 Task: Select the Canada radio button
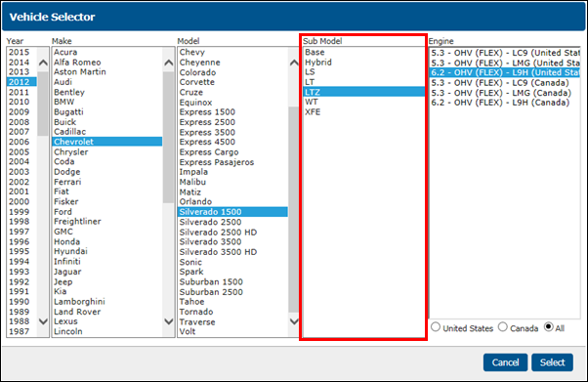point(502,327)
